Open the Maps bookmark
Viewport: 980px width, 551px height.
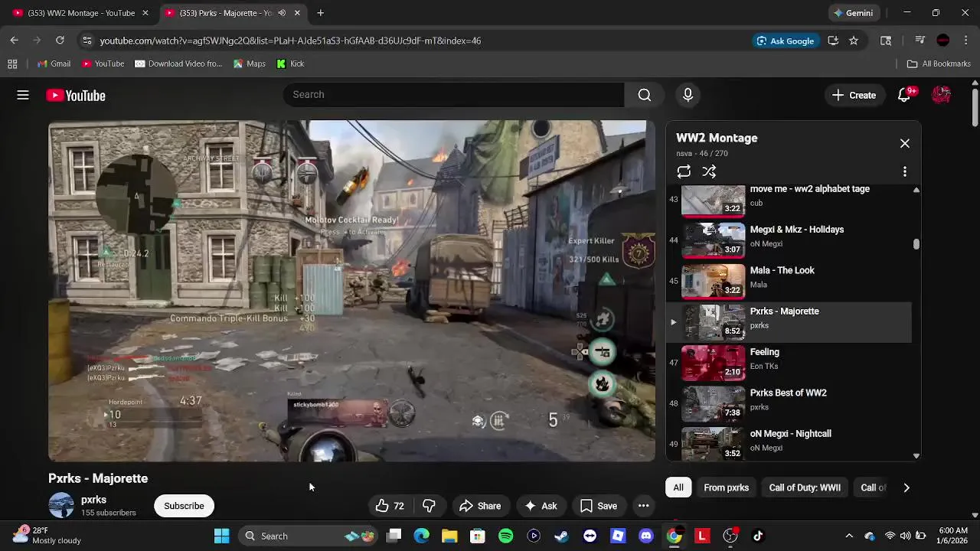[250, 64]
